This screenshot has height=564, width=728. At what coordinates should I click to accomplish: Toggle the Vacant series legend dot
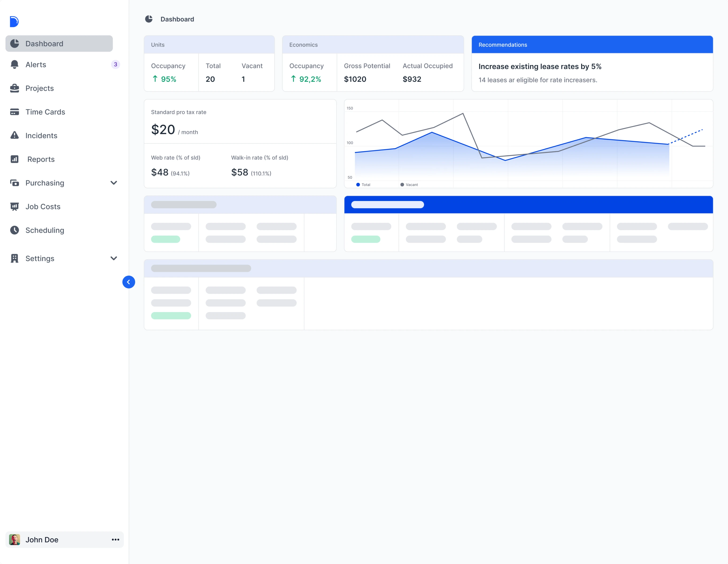(x=402, y=185)
